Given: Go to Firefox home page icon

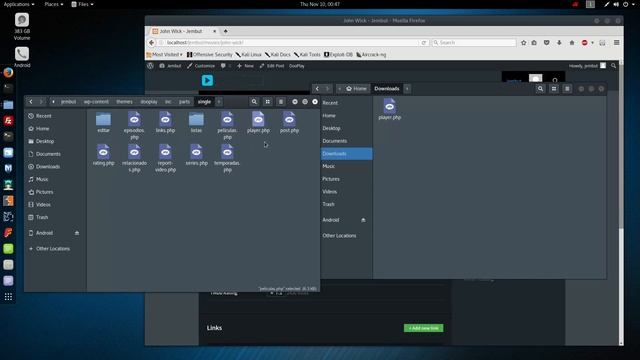Looking at the screenshot, I should click(x=572, y=42).
